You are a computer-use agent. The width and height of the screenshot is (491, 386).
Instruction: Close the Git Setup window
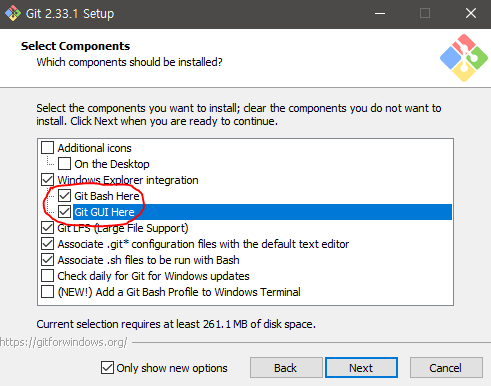[x=471, y=14]
